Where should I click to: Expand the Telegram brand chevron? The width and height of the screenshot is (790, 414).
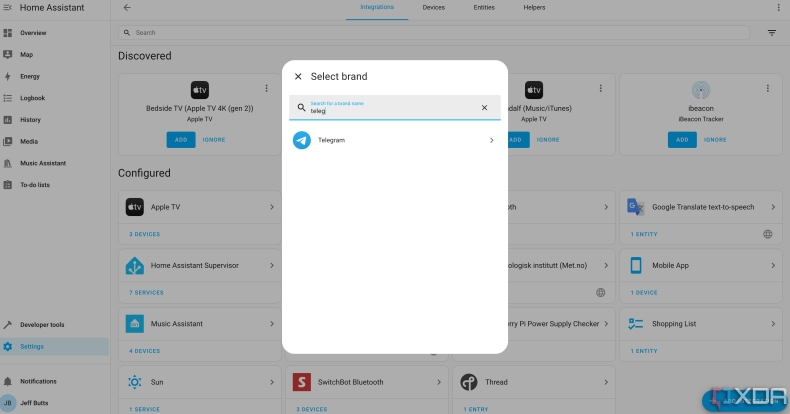(x=491, y=140)
